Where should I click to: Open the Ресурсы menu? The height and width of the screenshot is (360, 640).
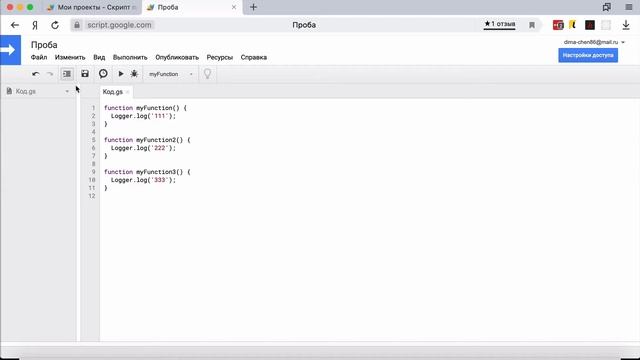click(220, 58)
